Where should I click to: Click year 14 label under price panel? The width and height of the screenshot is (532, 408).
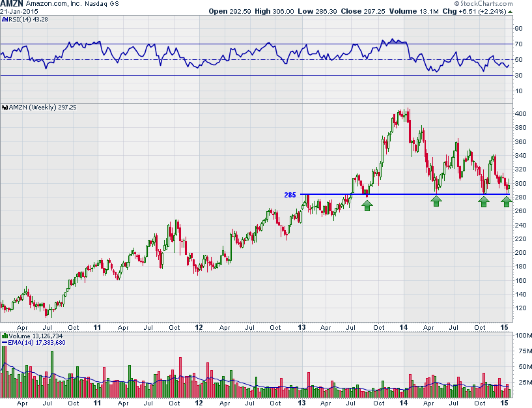click(404, 327)
